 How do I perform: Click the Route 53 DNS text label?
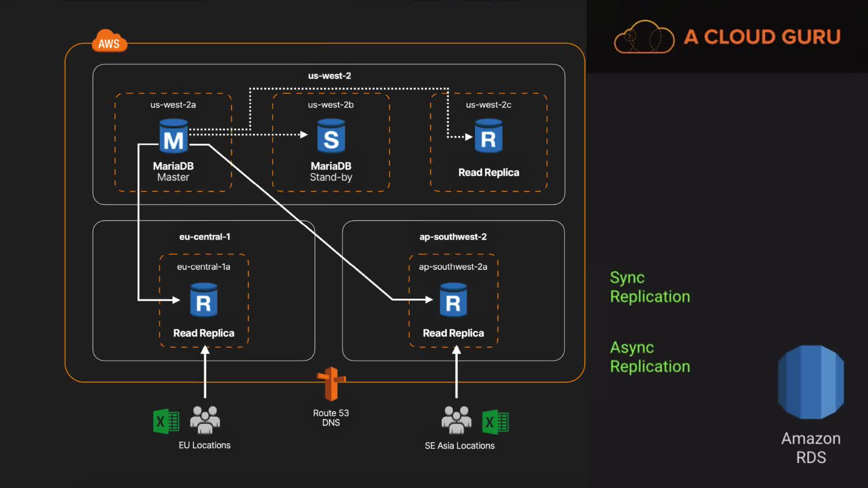click(331, 418)
